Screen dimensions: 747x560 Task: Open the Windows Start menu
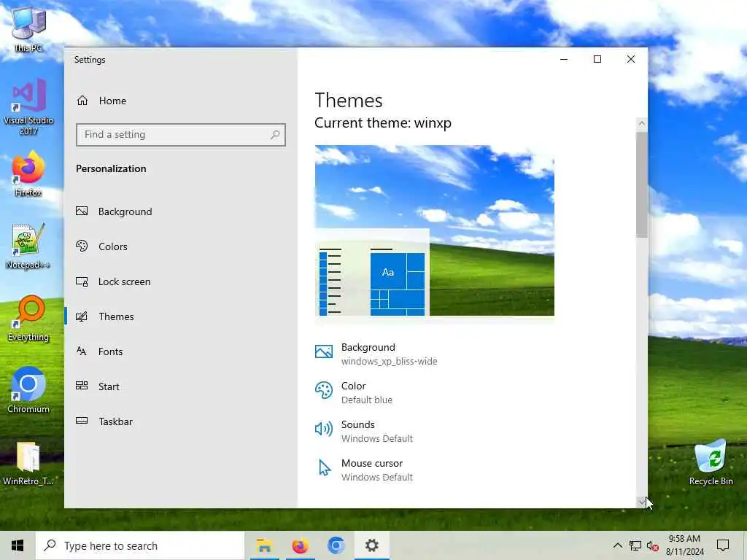18,545
